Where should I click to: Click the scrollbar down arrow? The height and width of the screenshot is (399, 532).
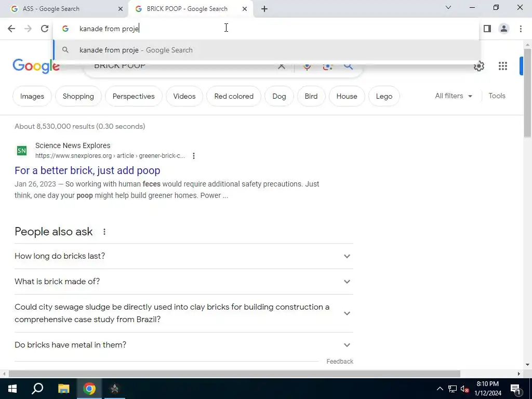coord(527,365)
